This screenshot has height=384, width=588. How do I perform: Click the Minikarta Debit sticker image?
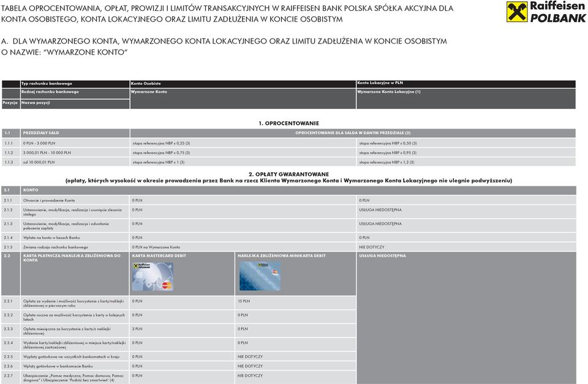260,276
